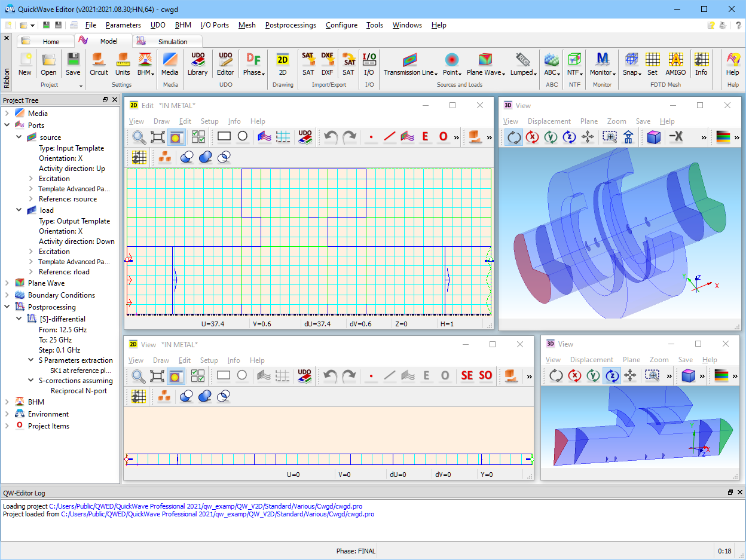Open the Postprocessings menu
746x560 pixels.
pos(291,25)
